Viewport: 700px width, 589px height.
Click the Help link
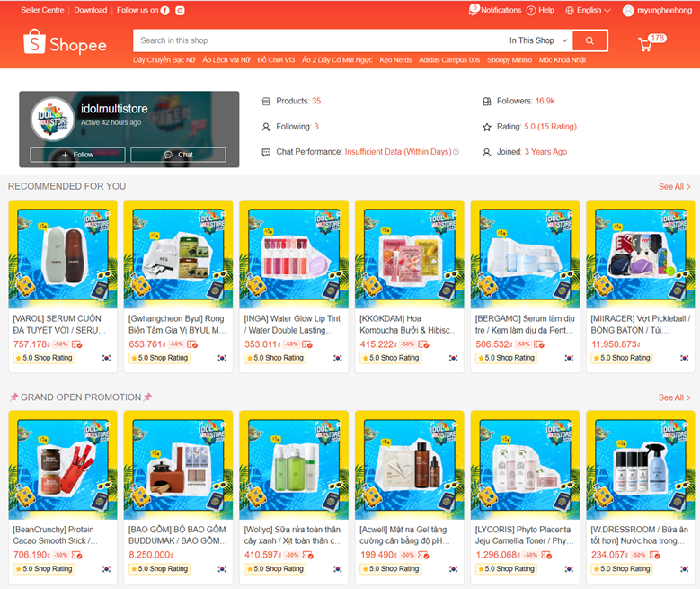click(x=546, y=10)
